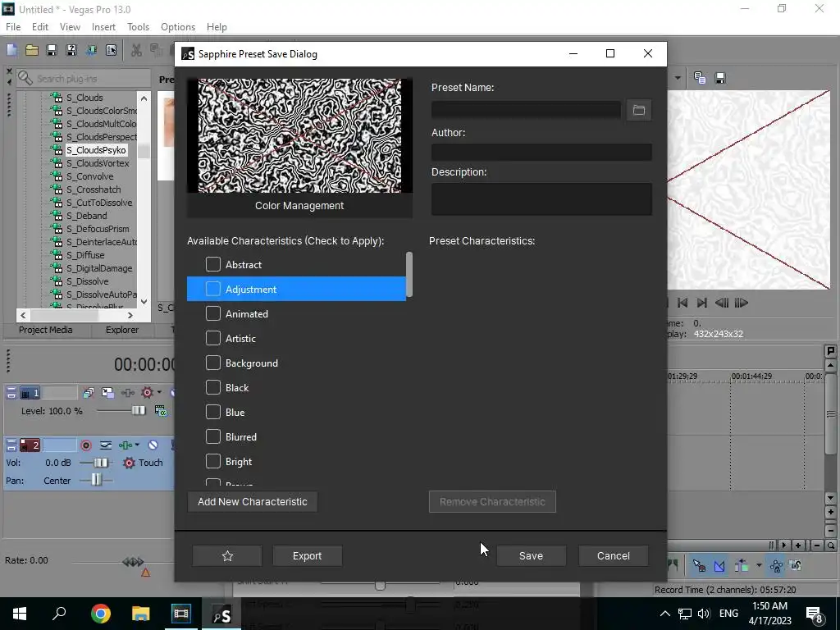The width and height of the screenshot is (840, 630).
Task: Click the Render As icon in Vegas toolbar
Action: [91, 50]
